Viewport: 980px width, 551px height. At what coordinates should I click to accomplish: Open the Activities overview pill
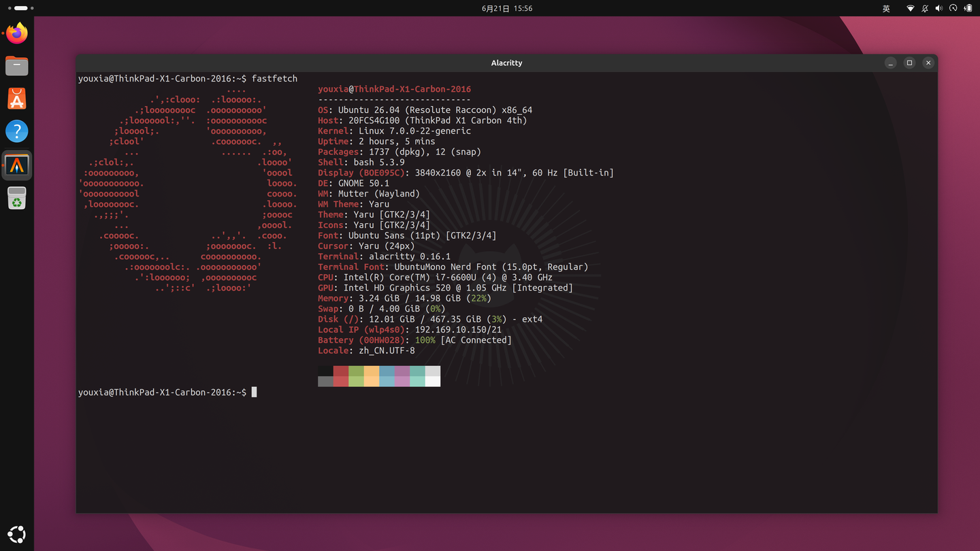pyautogui.click(x=21, y=8)
